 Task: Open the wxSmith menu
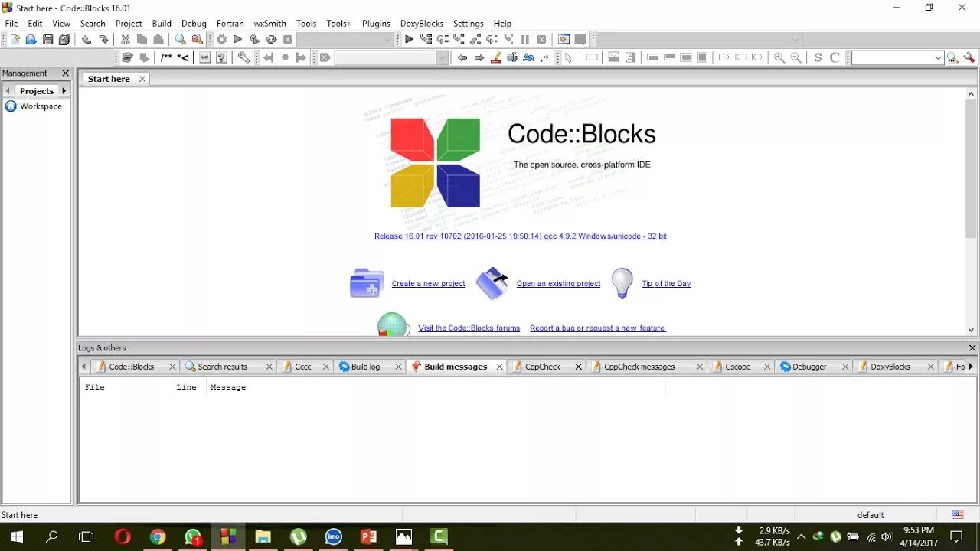[270, 24]
